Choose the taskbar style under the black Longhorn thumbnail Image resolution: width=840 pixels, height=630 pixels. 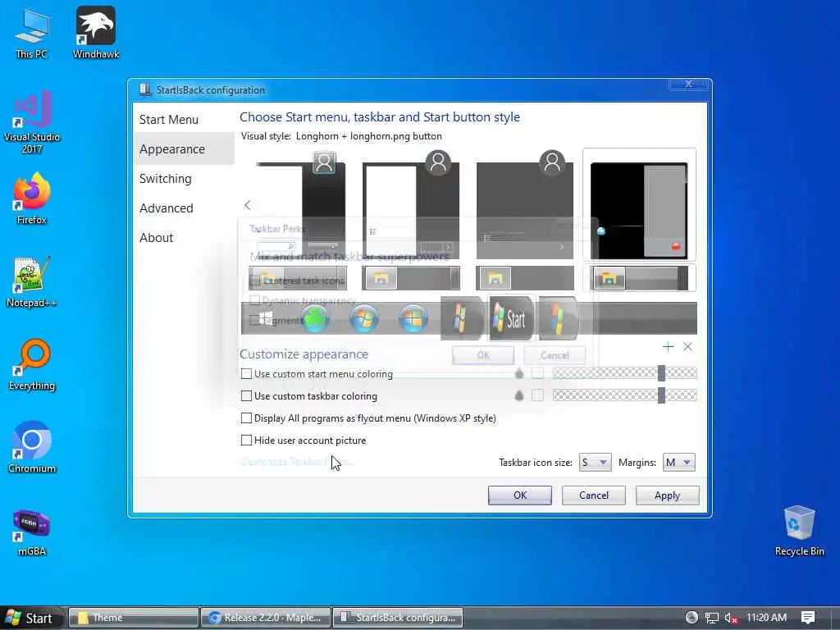pos(639,279)
